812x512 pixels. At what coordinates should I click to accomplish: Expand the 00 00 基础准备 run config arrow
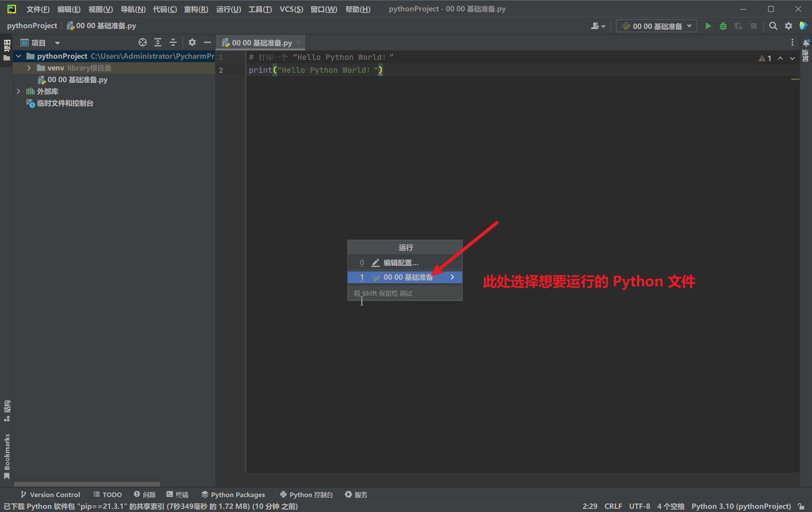tap(453, 277)
